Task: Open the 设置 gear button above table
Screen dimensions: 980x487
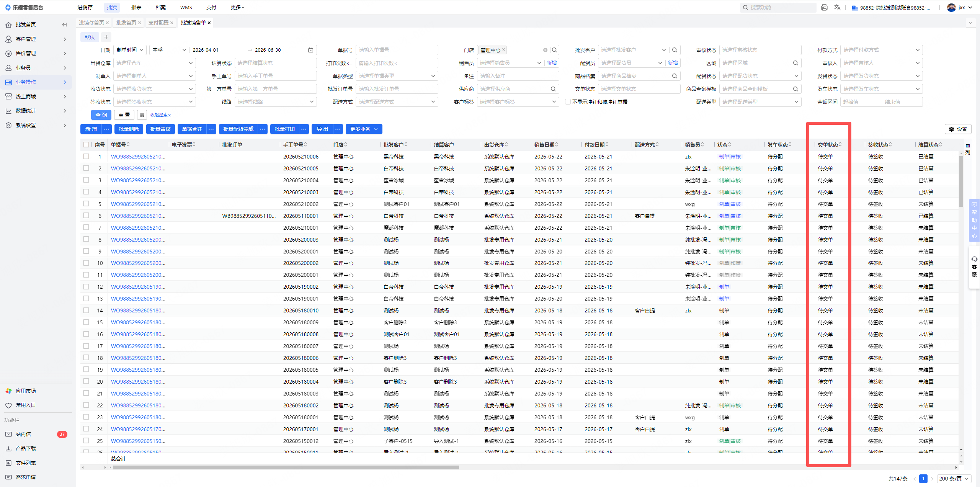Action: (958, 129)
